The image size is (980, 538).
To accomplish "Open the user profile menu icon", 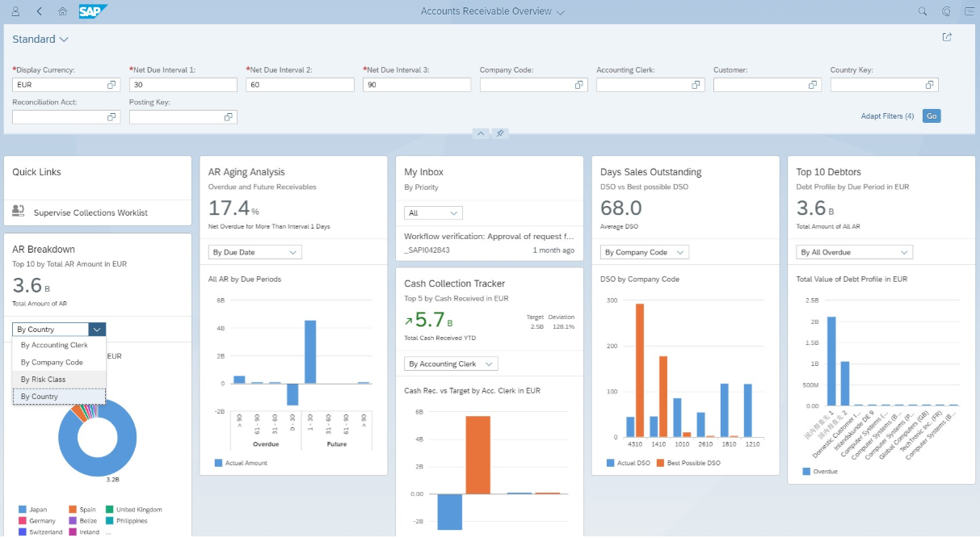I will (x=16, y=11).
